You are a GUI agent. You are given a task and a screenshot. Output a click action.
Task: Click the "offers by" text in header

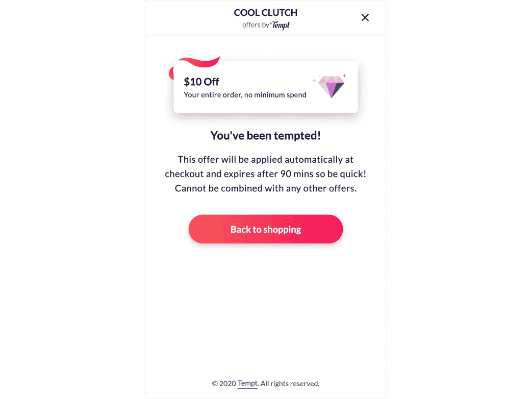tap(256, 25)
